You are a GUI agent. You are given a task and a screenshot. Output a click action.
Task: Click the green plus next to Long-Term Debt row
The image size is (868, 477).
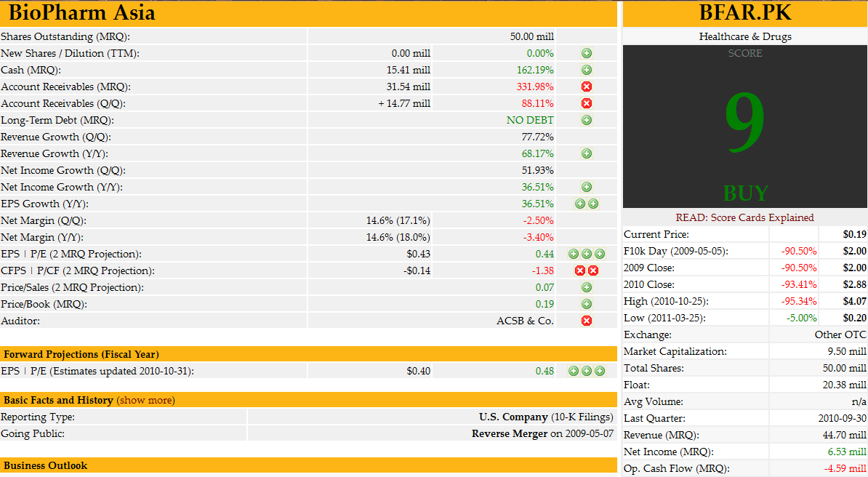(x=587, y=119)
